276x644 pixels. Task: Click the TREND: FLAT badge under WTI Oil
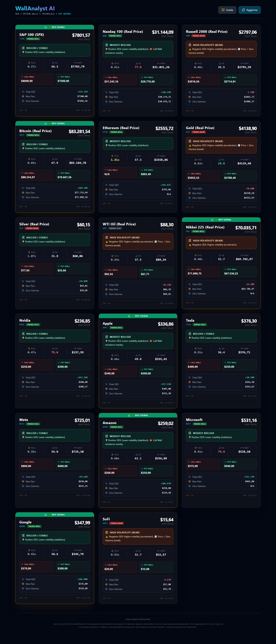point(115,228)
